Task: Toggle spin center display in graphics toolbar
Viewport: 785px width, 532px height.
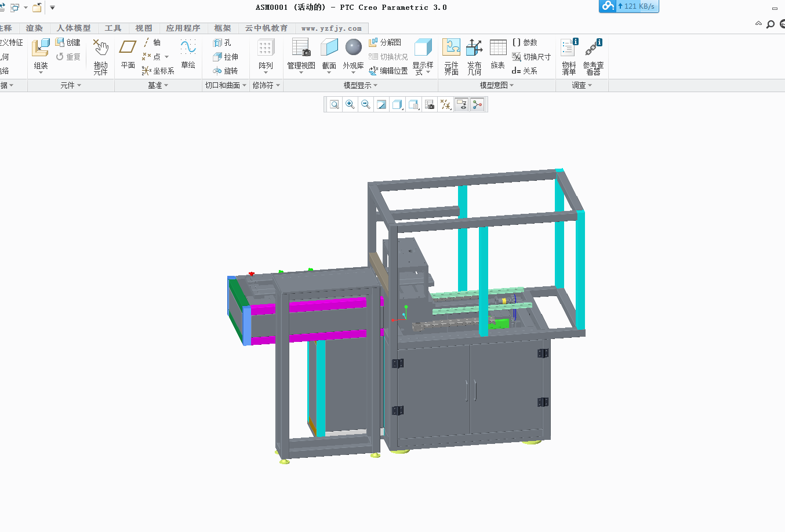Action: (477, 104)
